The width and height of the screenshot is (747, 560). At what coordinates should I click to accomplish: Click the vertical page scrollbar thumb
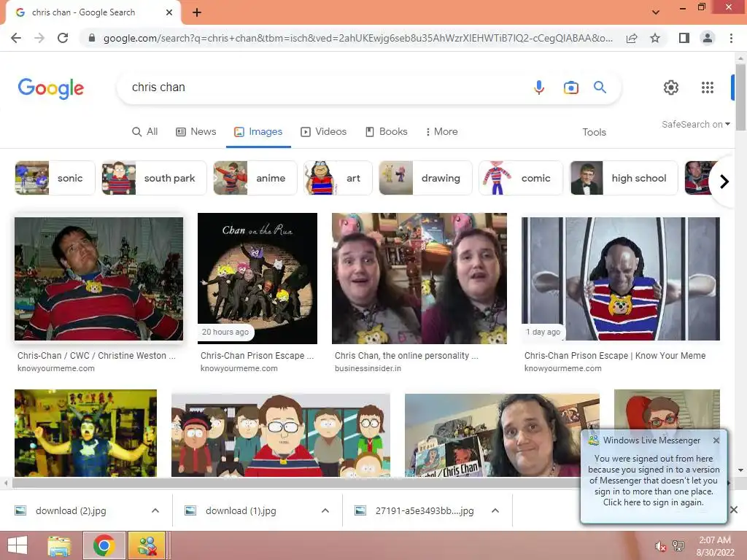point(740,97)
